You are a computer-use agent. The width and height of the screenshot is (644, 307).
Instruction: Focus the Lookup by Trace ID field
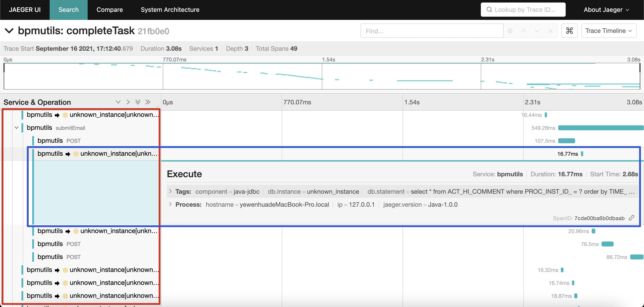click(x=523, y=10)
